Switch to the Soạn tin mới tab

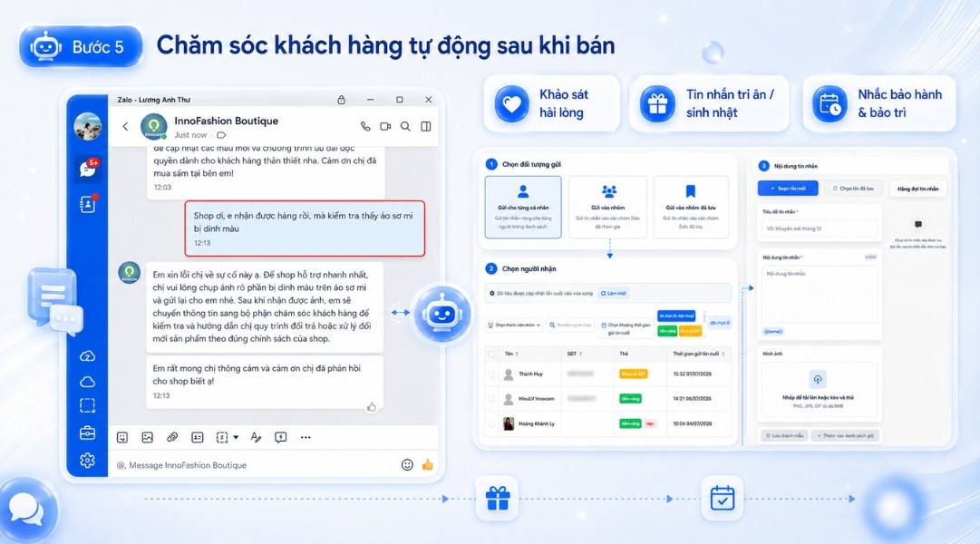788,189
